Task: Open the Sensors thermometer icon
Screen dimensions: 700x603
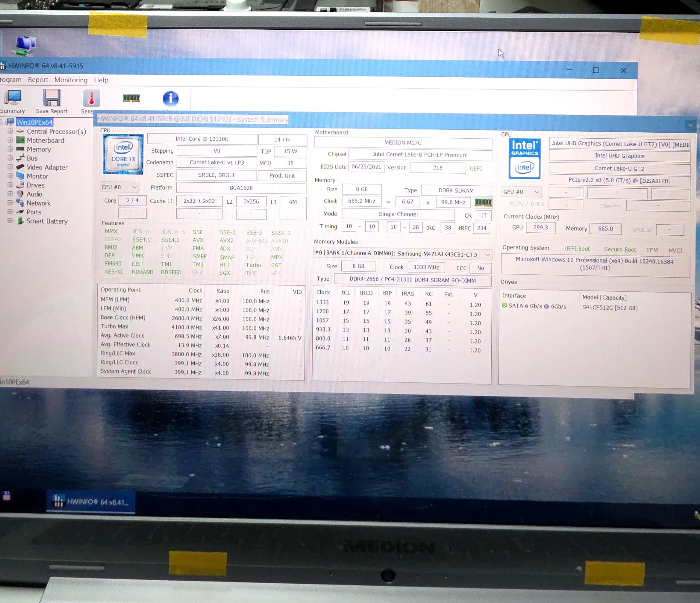Action: click(91, 99)
